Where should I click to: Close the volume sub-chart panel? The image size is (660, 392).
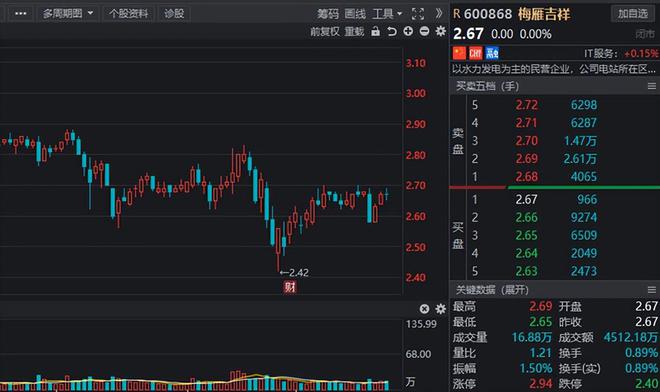click(x=424, y=309)
